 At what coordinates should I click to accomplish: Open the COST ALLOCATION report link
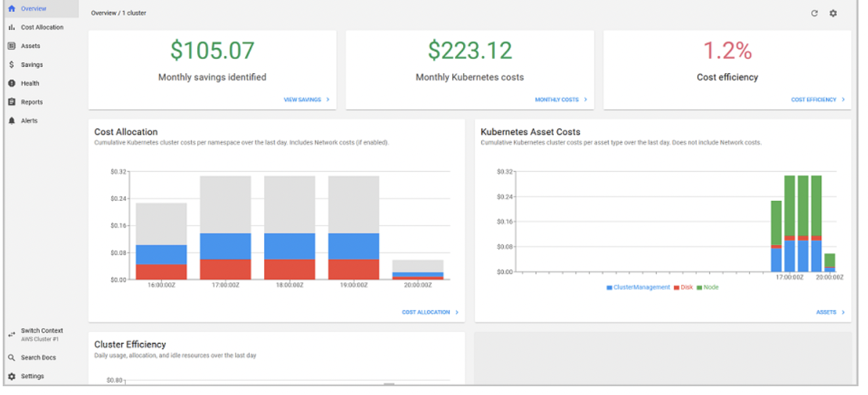[x=426, y=312]
